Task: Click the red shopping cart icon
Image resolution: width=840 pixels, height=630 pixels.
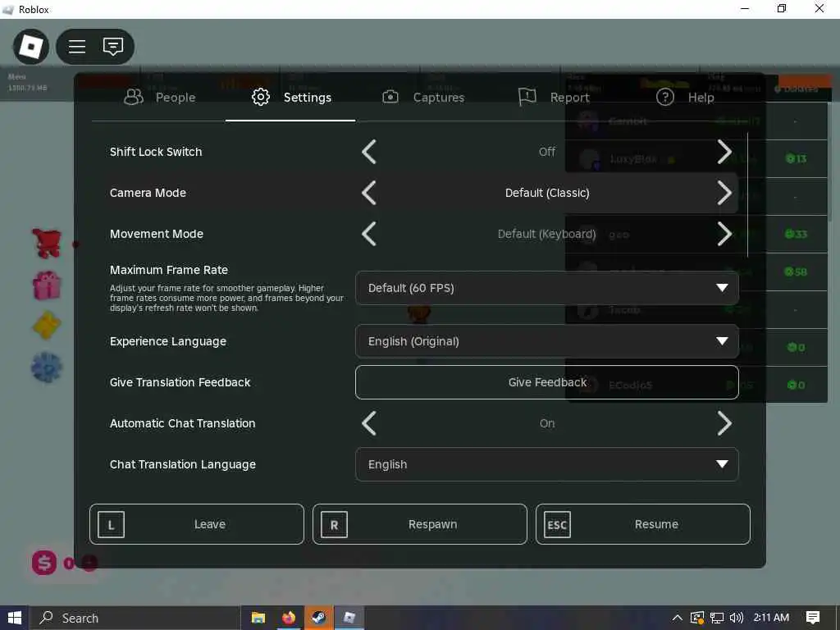Action: point(47,243)
